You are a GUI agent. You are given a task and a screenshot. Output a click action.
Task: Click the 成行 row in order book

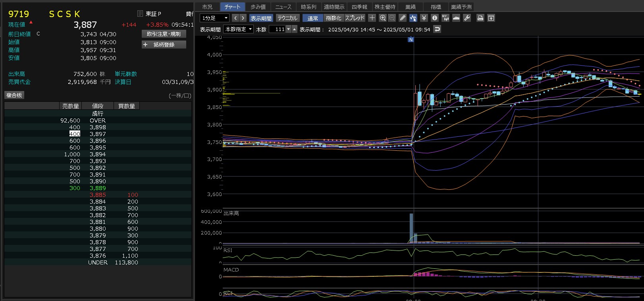coord(98,114)
